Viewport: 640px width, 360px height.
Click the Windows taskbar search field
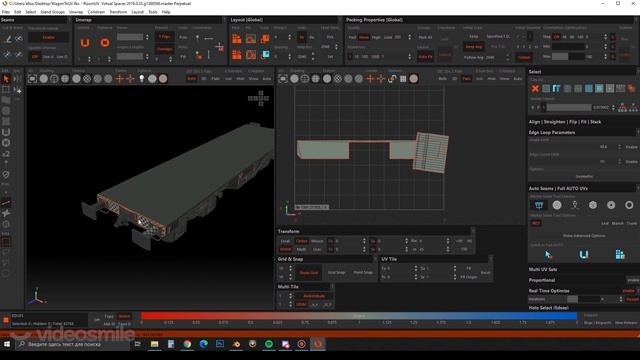click(73, 344)
